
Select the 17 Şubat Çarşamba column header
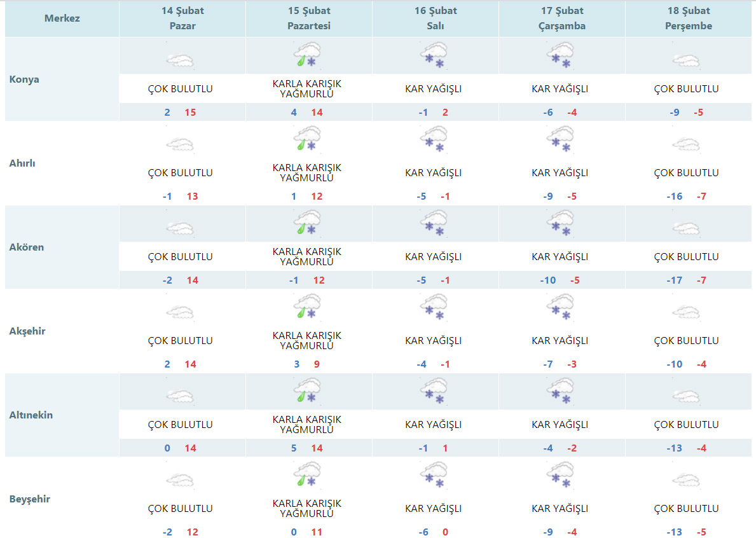[x=562, y=18]
